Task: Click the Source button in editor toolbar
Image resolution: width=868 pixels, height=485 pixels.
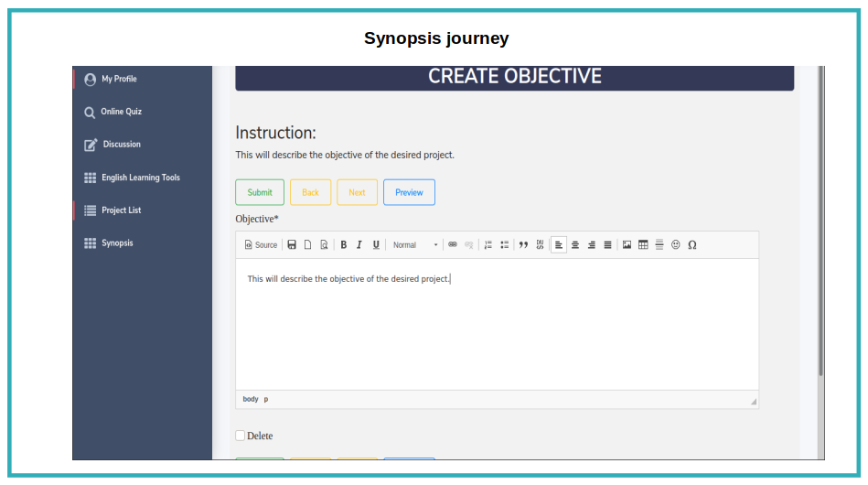Action: tap(261, 244)
